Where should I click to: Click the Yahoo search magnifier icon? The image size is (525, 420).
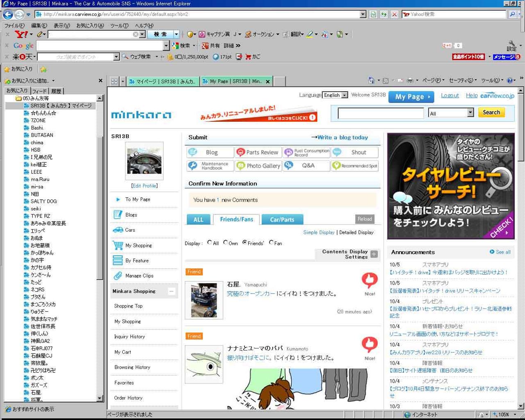[512, 14]
